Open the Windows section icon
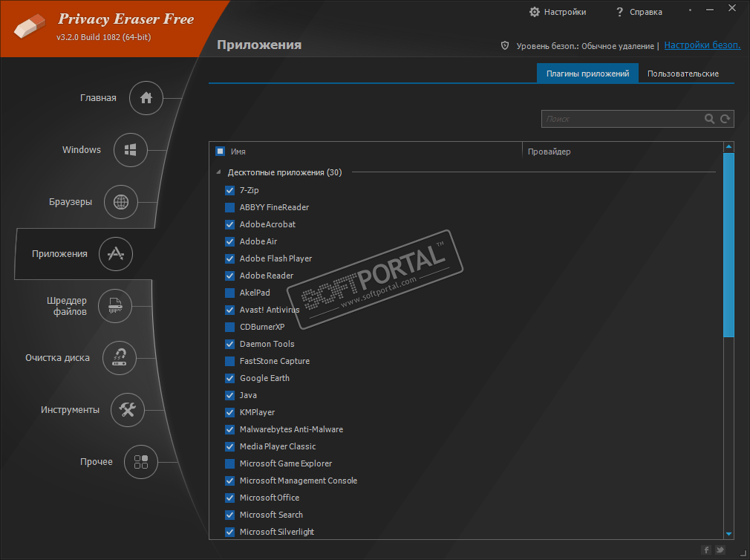Image resolution: width=750 pixels, height=560 pixels. [130, 150]
